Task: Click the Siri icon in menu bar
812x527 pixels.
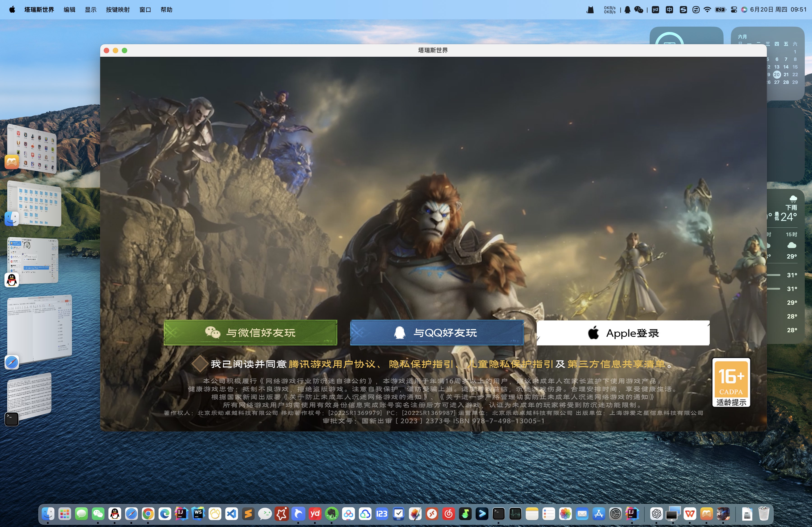Action: (744, 9)
